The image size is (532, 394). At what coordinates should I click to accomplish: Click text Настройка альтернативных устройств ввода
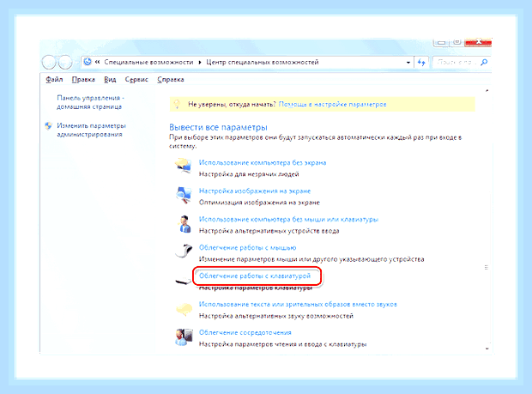coord(269,231)
